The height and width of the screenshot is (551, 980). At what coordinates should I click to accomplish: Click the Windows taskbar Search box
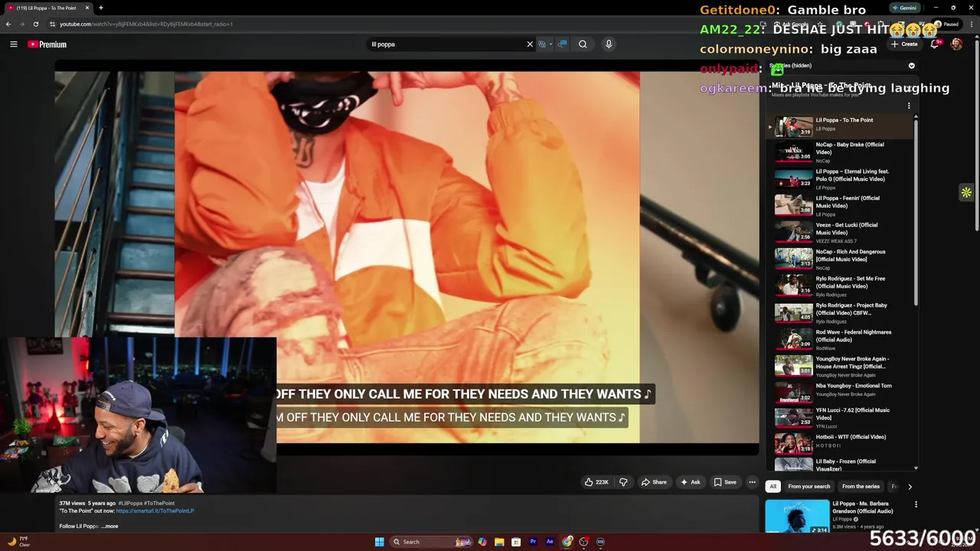tap(431, 542)
